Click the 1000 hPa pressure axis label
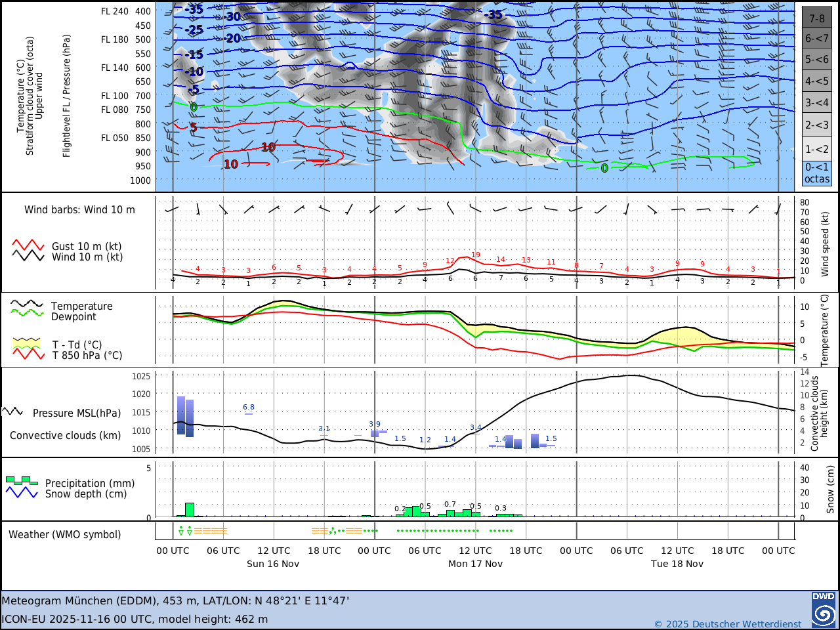Viewport: 840px width, 630px height. click(140, 180)
